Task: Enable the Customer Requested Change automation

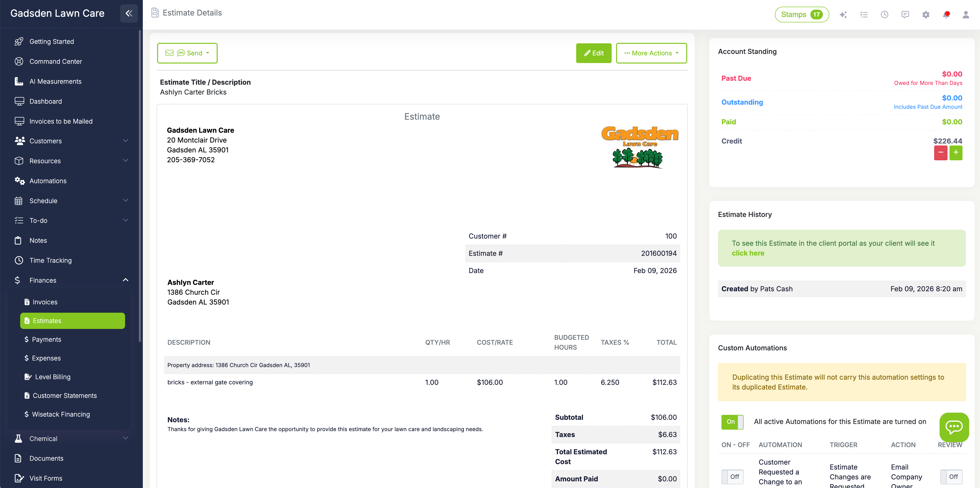Action: pos(732,477)
